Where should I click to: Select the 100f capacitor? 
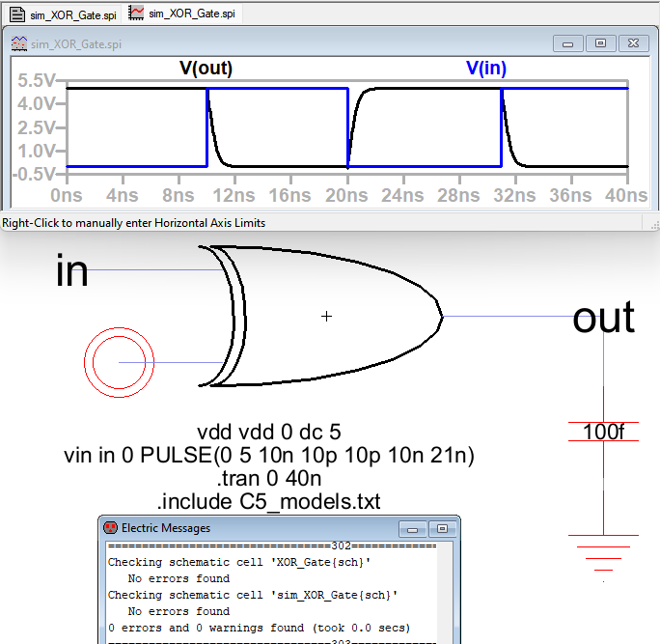tap(603, 432)
